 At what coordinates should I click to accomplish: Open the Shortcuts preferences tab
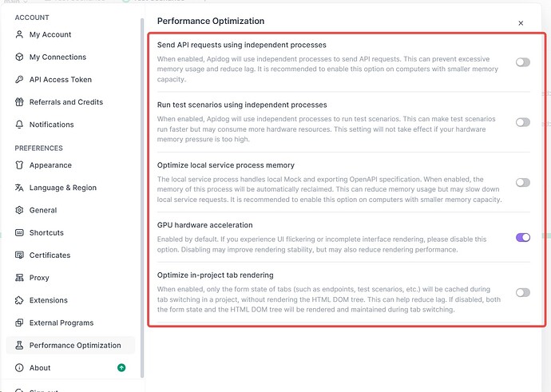coord(46,233)
